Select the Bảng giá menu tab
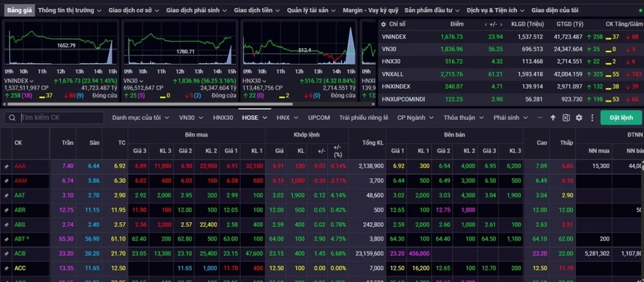Viewport: 644px width, 282px height. (x=20, y=10)
